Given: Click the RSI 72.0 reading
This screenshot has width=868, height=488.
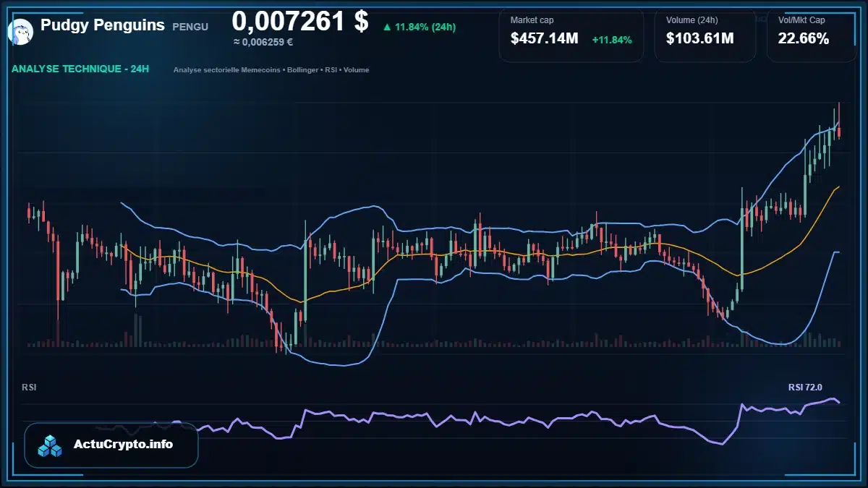Looking at the screenshot, I should (805, 388).
